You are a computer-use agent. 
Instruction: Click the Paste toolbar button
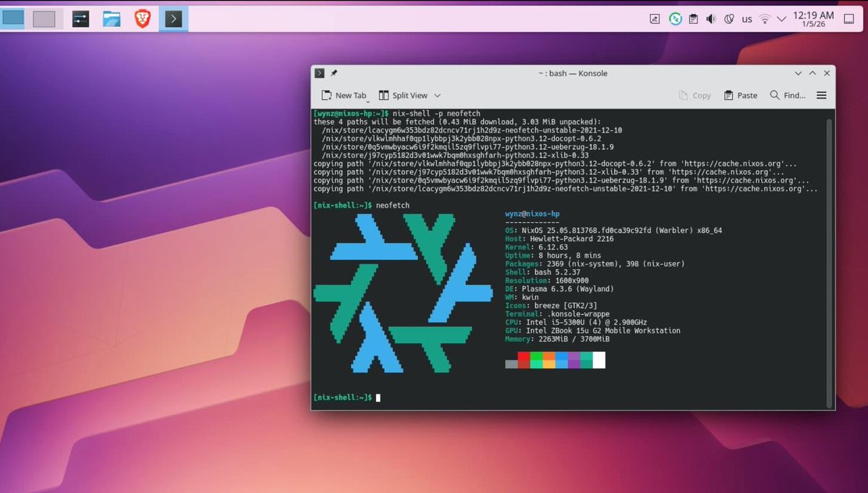(x=741, y=96)
